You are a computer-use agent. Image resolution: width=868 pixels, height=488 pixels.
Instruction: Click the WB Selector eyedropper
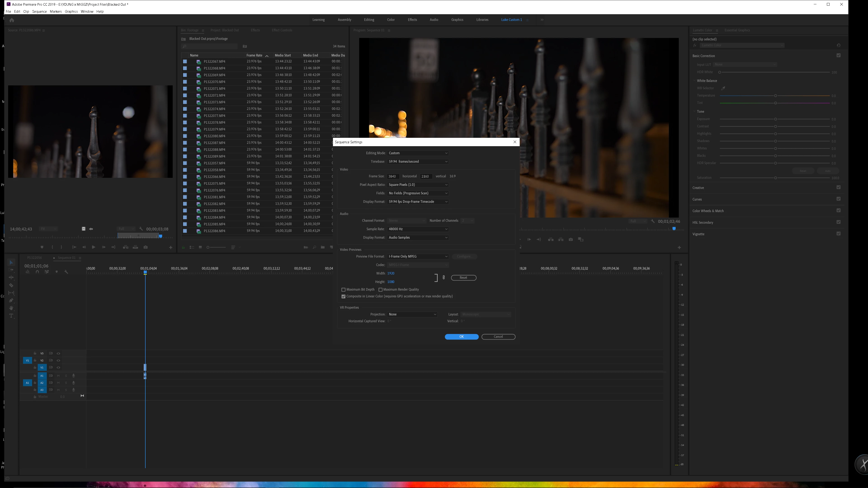point(723,88)
